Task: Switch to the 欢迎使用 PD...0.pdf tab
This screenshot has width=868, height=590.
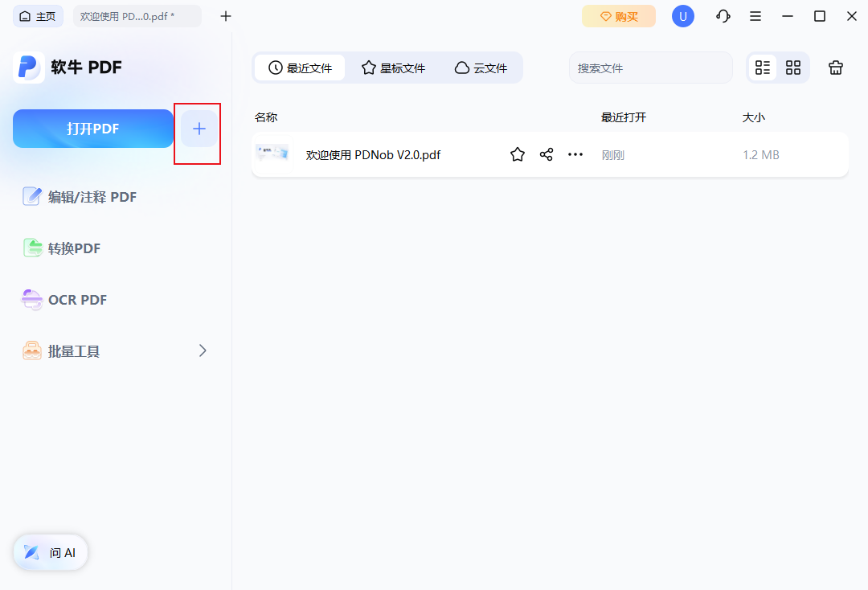Action: 137,16
